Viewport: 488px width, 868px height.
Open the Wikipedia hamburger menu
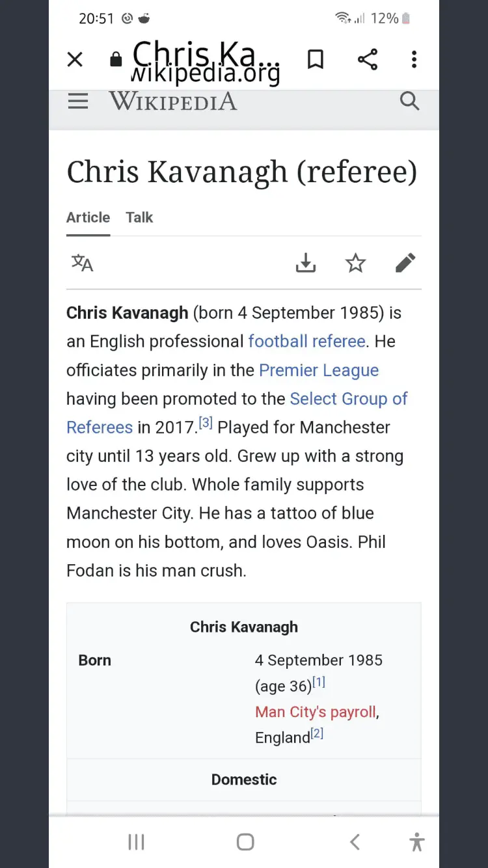click(x=78, y=102)
